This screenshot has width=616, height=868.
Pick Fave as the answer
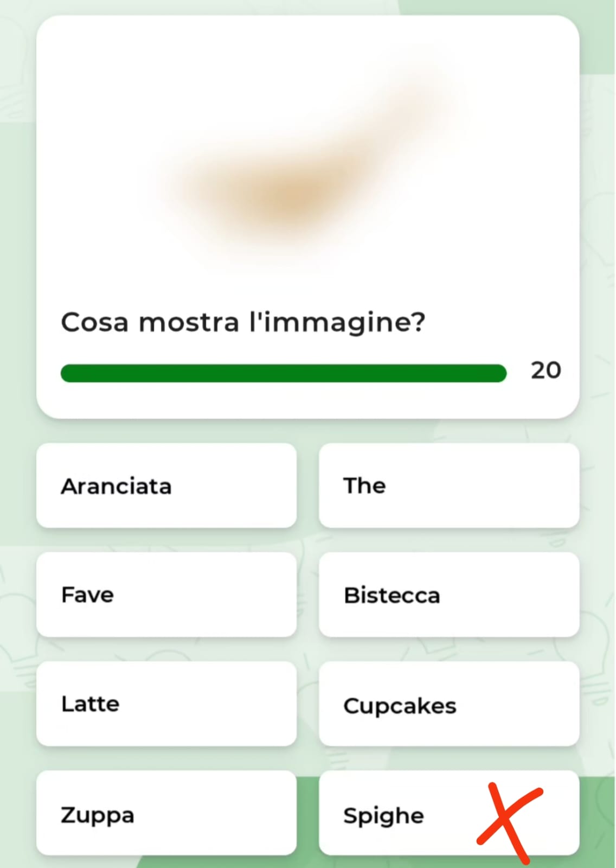(x=166, y=595)
